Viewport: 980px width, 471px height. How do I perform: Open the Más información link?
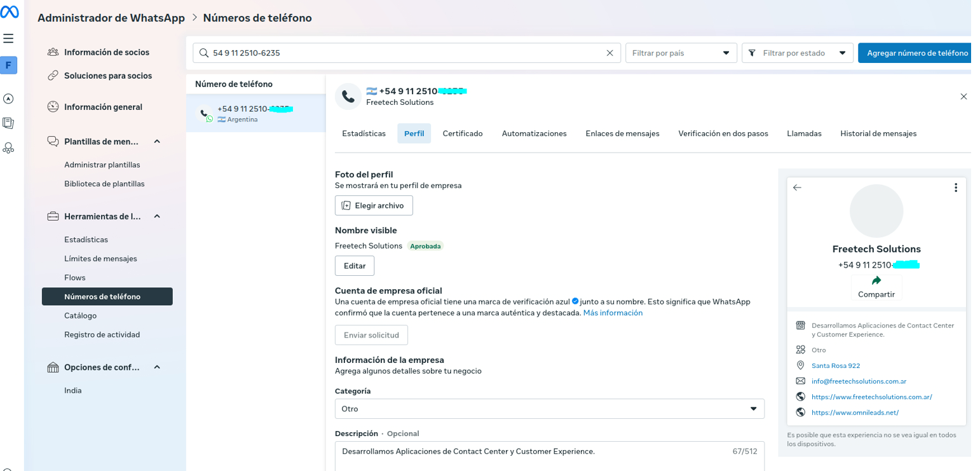pyautogui.click(x=613, y=313)
